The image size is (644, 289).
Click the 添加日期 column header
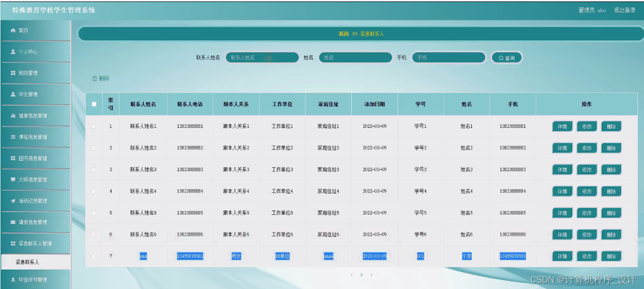374,104
